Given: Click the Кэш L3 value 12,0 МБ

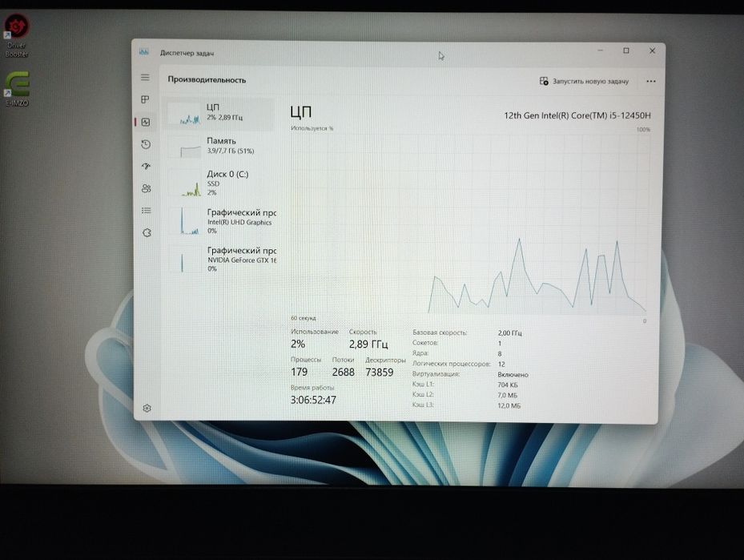Looking at the screenshot, I should pyautogui.click(x=509, y=405).
